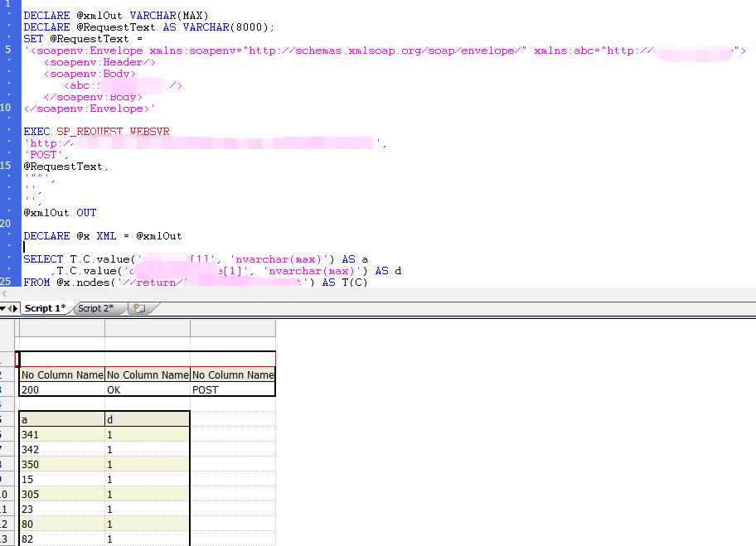Click line number 5 in the gutter

7,49
